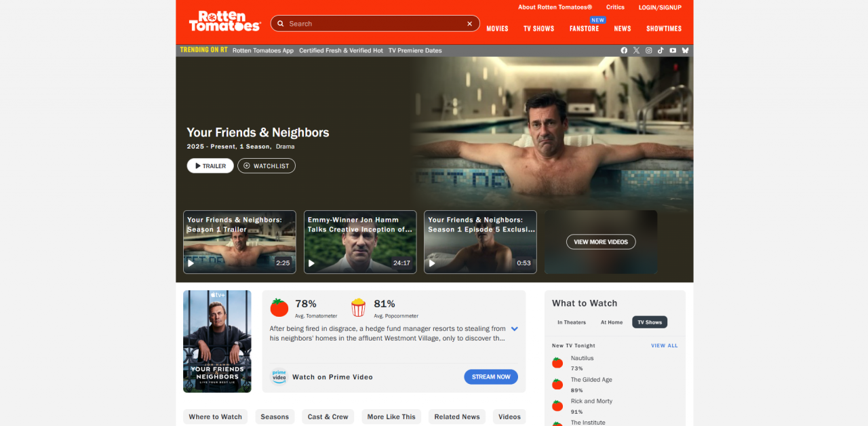The width and height of the screenshot is (868, 426).
Task: Click the Prime Video logo icon
Action: click(279, 376)
